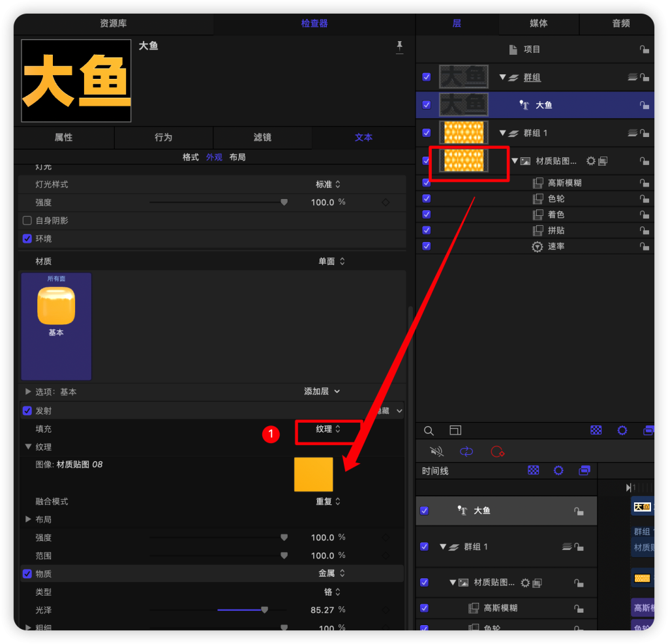Image resolution: width=668 pixels, height=644 pixels.
Task: Click the mute audio speaker icon
Action: point(437,451)
